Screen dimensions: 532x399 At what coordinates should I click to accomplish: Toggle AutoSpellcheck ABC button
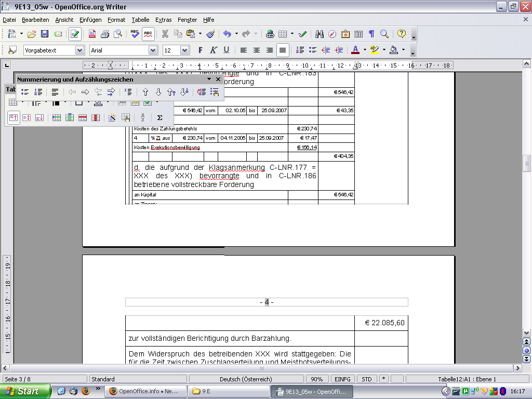(148, 34)
